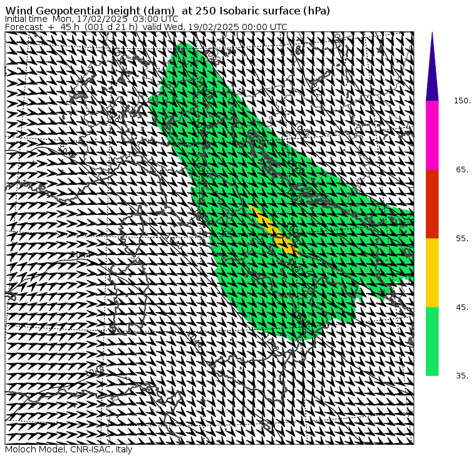Click the '55.' legend label
The height and width of the screenshot is (458, 476).
tap(463, 239)
